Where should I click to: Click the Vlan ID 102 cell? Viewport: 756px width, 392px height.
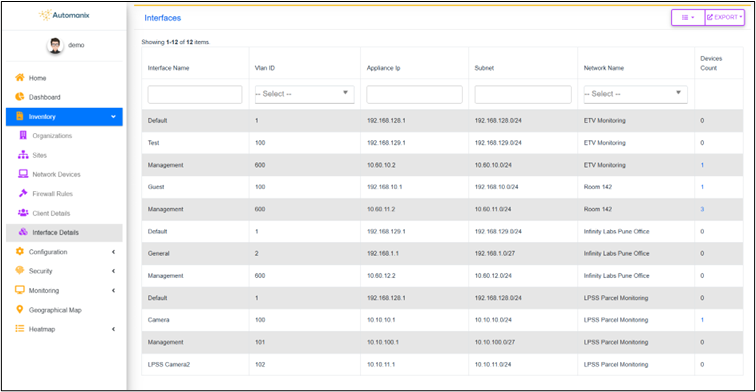[x=260, y=365]
